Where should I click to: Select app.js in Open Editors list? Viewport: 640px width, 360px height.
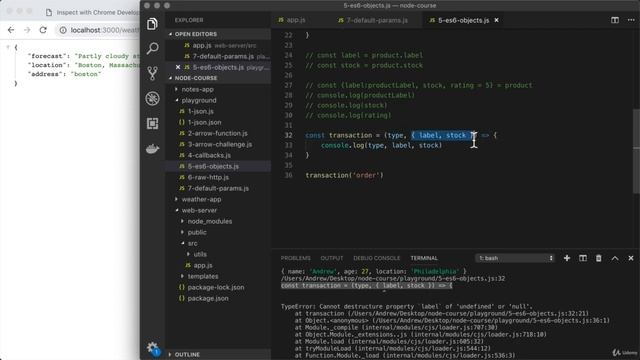pos(218,46)
